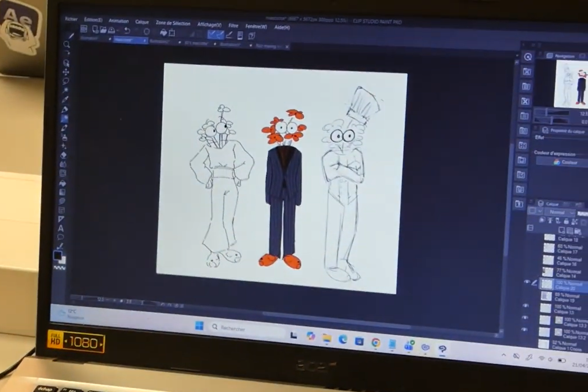Click the Fill bucket icon in the command bar
588x392 pixels.
(x=163, y=32)
